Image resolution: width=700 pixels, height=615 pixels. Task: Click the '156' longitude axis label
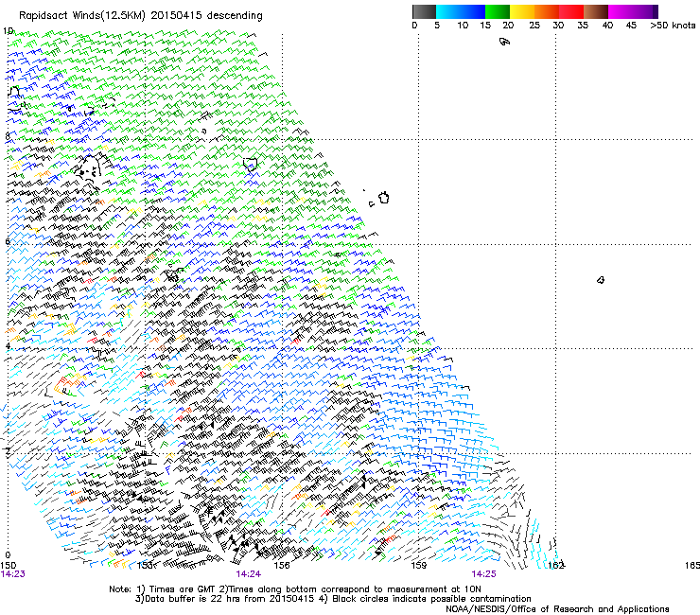point(282,566)
